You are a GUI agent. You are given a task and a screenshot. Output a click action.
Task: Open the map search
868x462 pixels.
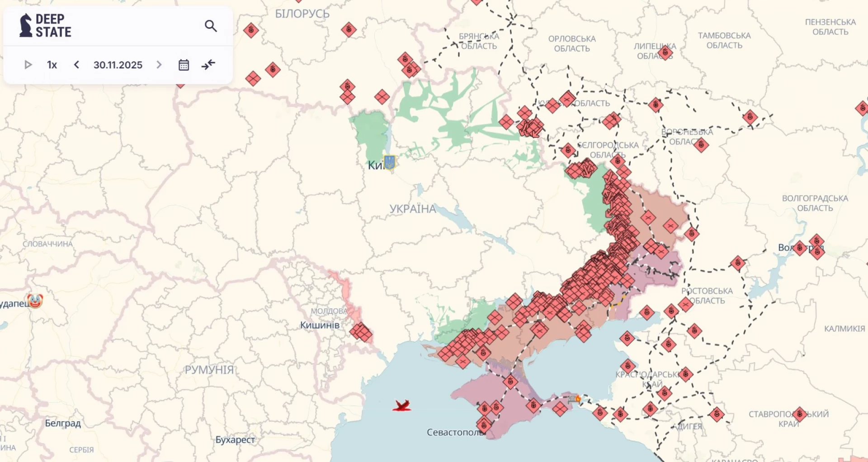point(211,26)
